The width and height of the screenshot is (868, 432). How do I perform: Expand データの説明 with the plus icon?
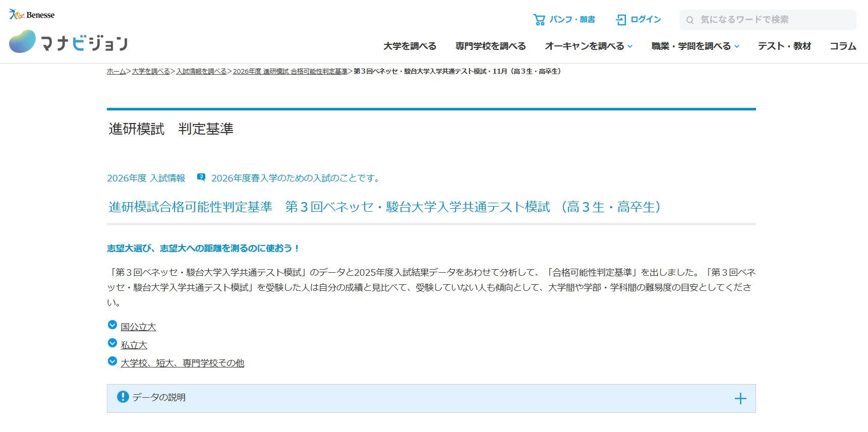tap(740, 399)
